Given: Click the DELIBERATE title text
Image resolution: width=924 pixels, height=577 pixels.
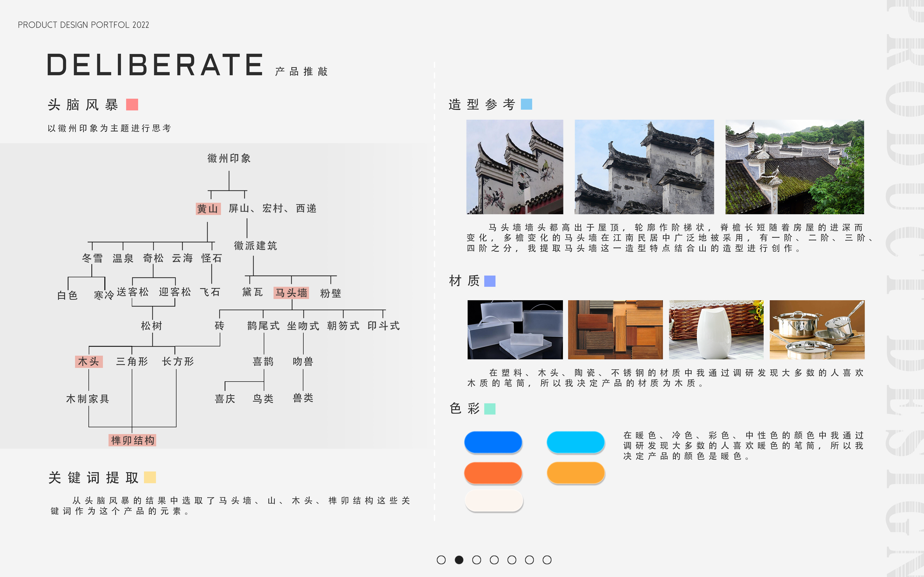Looking at the screenshot, I should (x=155, y=65).
